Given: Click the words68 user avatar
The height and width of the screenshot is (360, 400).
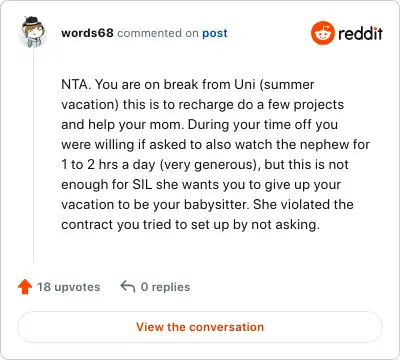Looking at the screenshot, I should [33, 32].
